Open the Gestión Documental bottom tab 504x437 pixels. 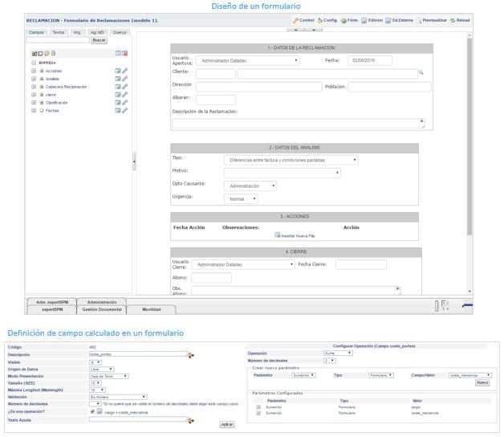point(102,309)
